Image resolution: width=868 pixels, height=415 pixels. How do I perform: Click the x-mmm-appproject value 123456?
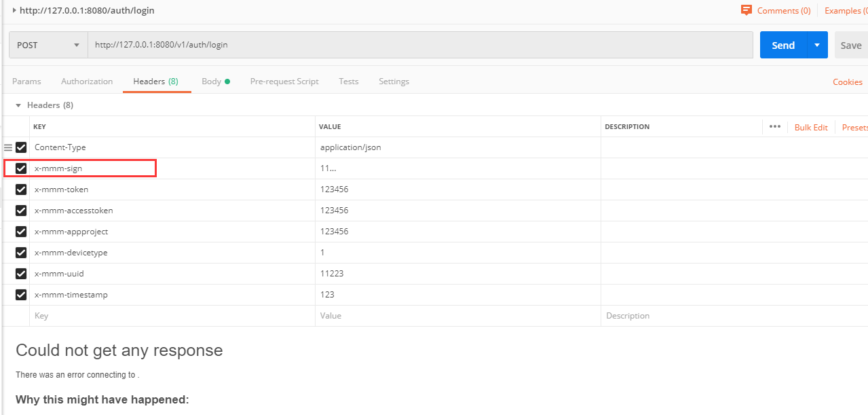458,232
